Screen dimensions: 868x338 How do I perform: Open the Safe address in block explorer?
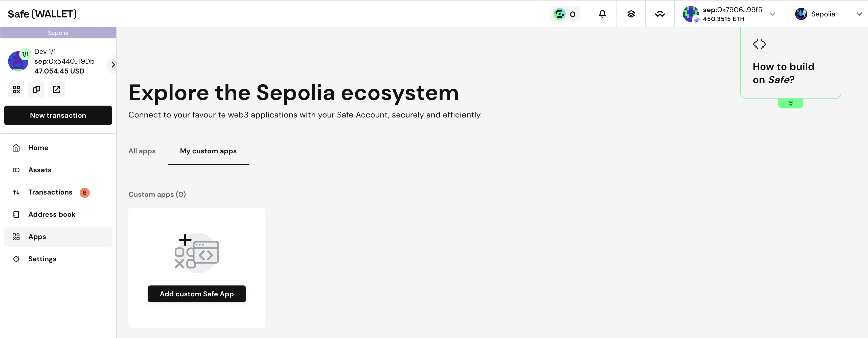coord(56,89)
